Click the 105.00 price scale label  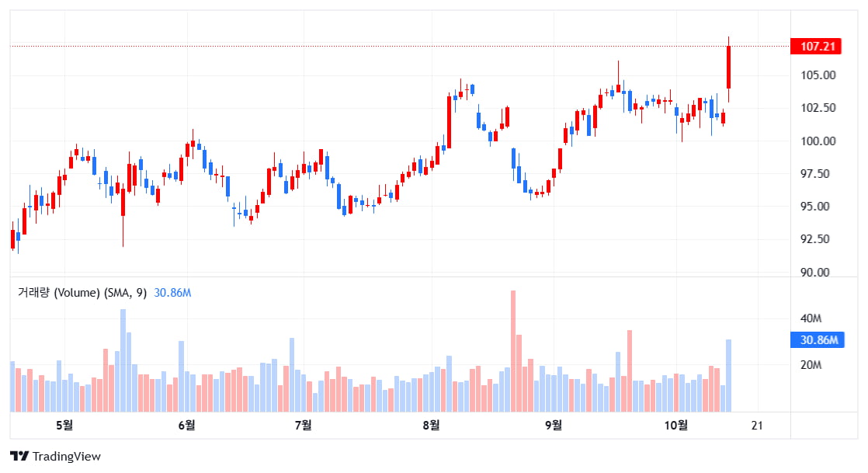point(818,75)
